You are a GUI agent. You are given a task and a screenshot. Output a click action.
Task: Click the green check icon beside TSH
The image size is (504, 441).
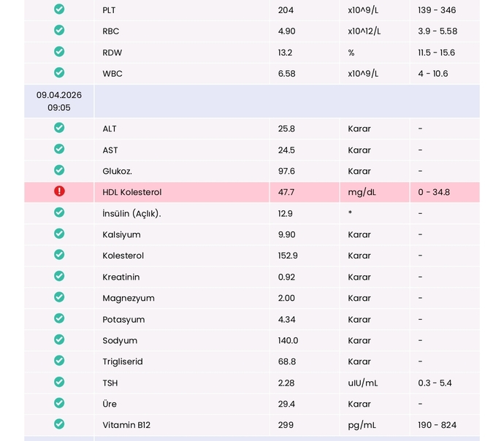(x=59, y=382)
